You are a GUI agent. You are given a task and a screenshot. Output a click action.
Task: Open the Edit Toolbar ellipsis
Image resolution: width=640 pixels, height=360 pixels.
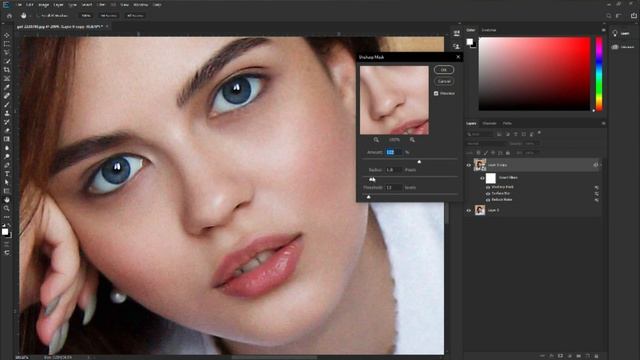pos(7,217)
